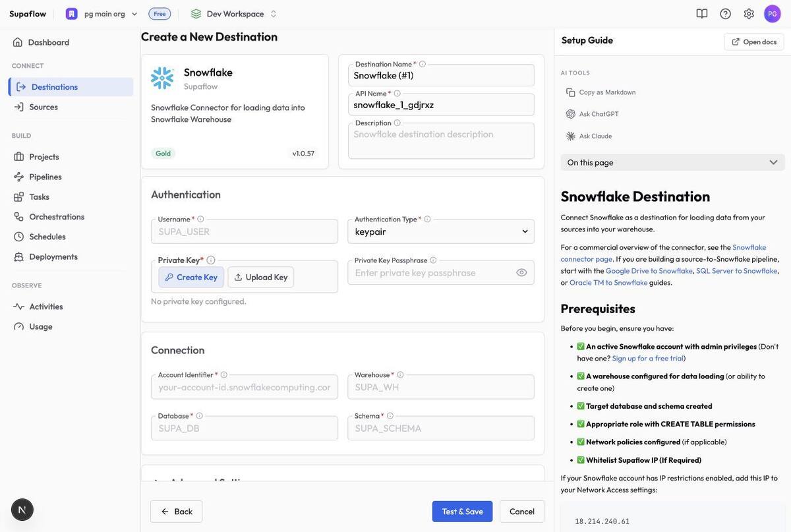This screenshot has width=791, height=532.
Task: Click the pg main org purple icon
Action: click(x=72, y=14)
